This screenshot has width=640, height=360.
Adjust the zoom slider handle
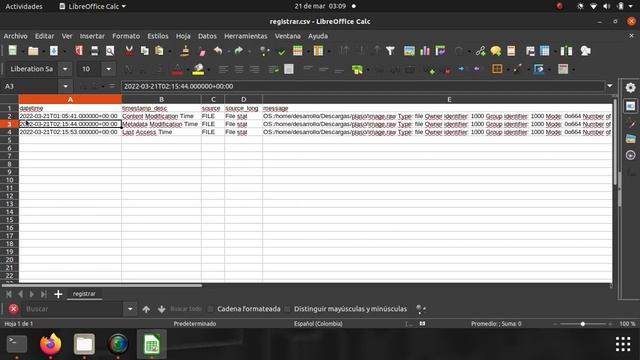(x=582, y=324)
